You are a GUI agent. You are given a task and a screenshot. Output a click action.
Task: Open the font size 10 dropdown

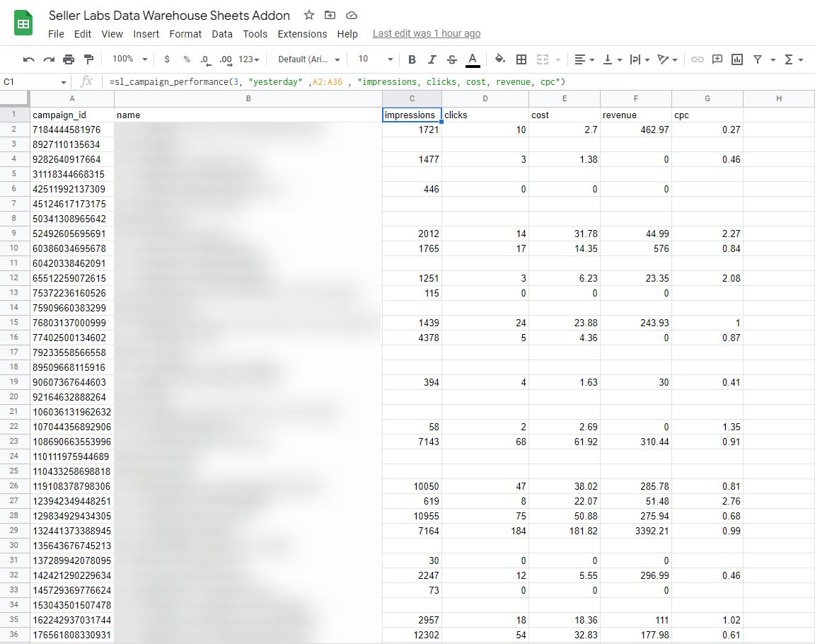point(375,59)
